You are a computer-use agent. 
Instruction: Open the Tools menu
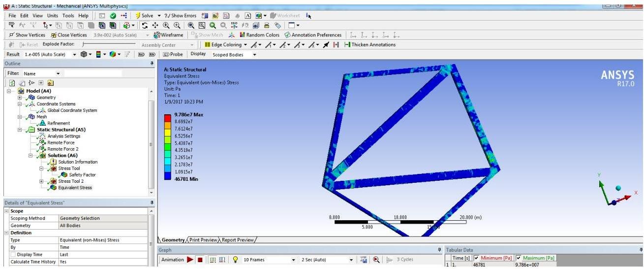(68, 16)
